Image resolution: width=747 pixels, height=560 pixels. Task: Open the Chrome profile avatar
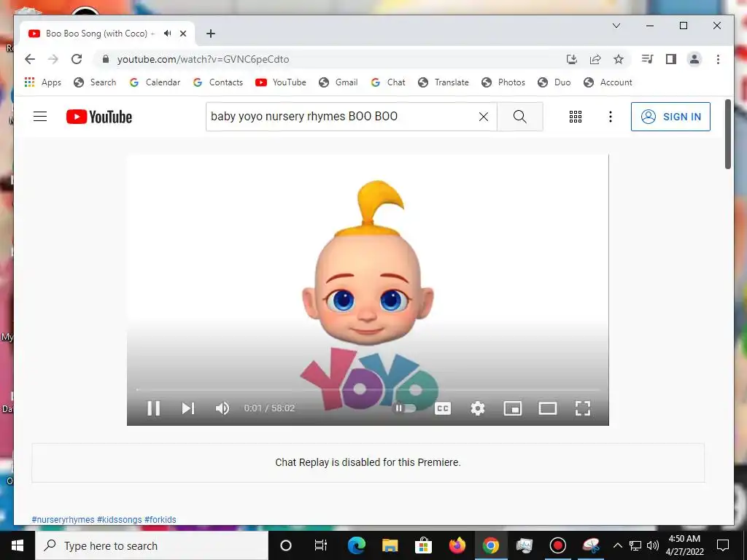694,59
